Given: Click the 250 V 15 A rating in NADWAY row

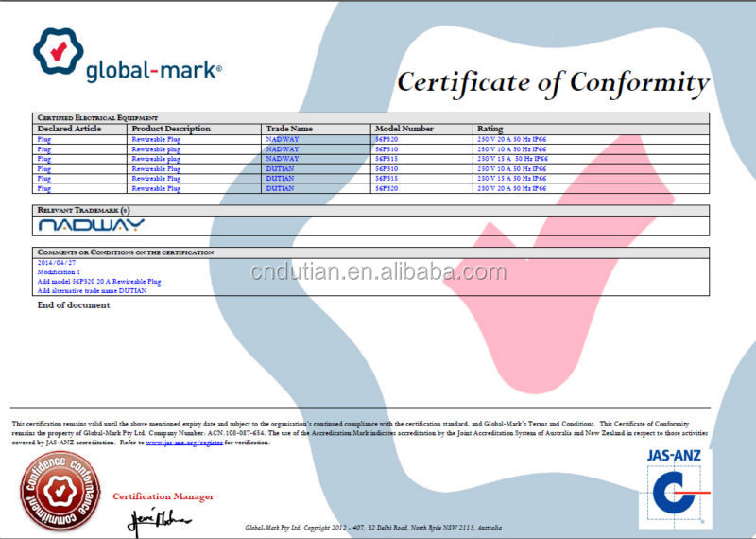Looking at the screenshot, I should [x=512, y=159].
